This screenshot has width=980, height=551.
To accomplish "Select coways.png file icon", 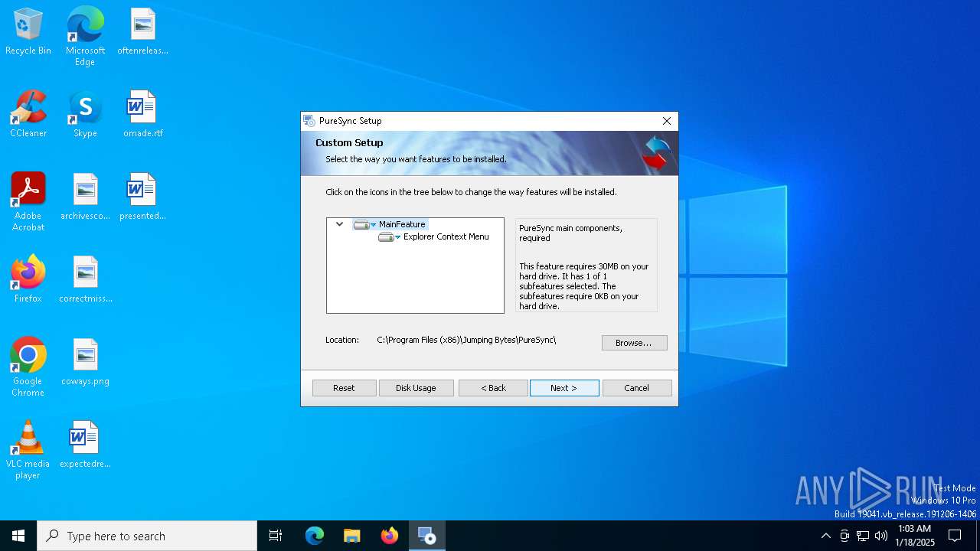I will [x=85, y=362].
